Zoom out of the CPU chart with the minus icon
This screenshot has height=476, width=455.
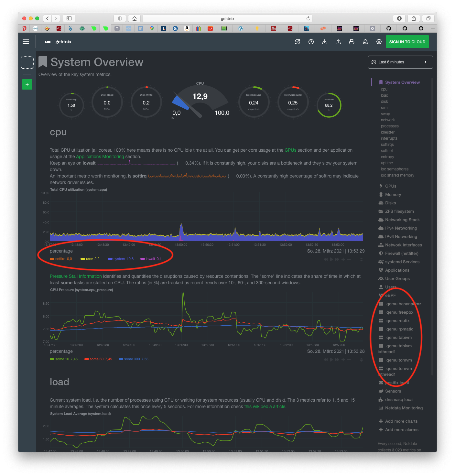tap(348, 259)
